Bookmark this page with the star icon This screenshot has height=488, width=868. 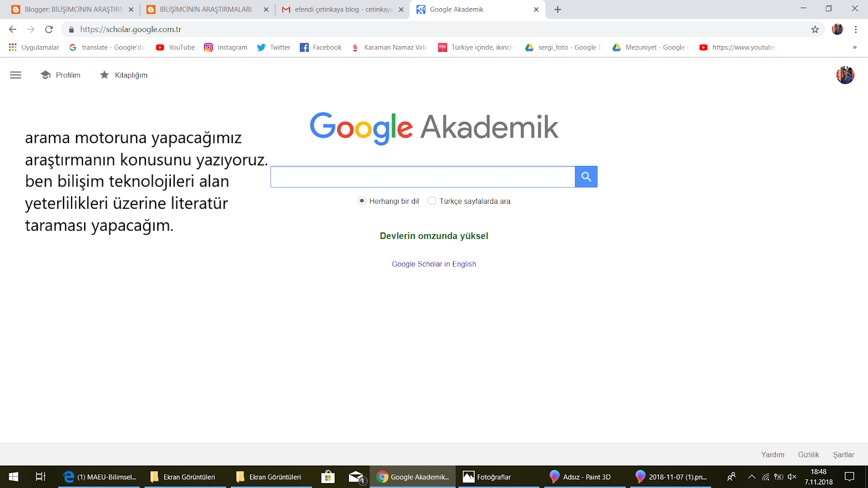[x=815, y=29]
